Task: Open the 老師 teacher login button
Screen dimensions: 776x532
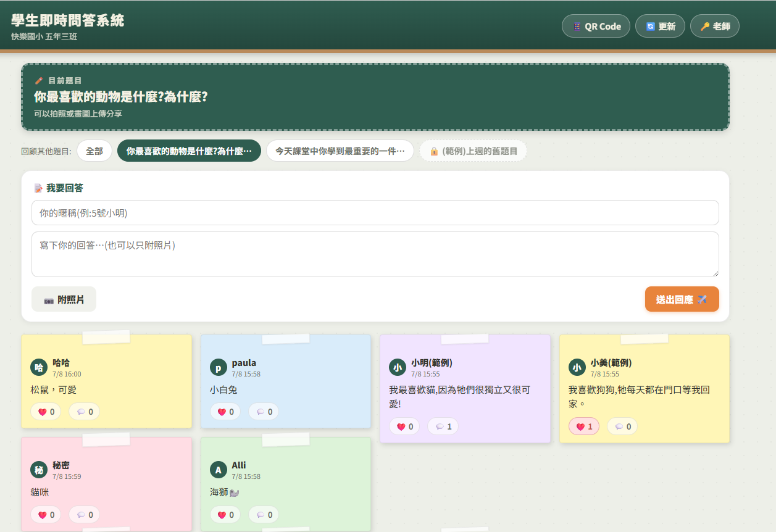Action: (715, 26)
